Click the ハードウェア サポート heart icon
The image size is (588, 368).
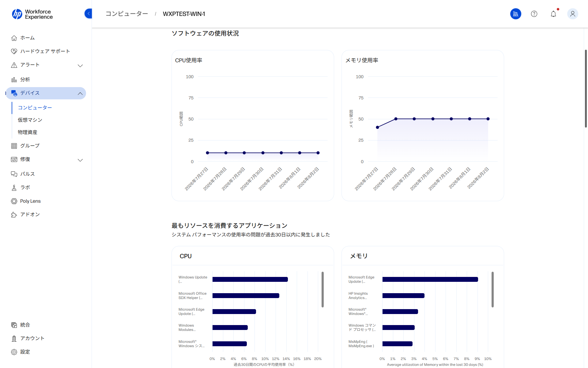[14, 52]
